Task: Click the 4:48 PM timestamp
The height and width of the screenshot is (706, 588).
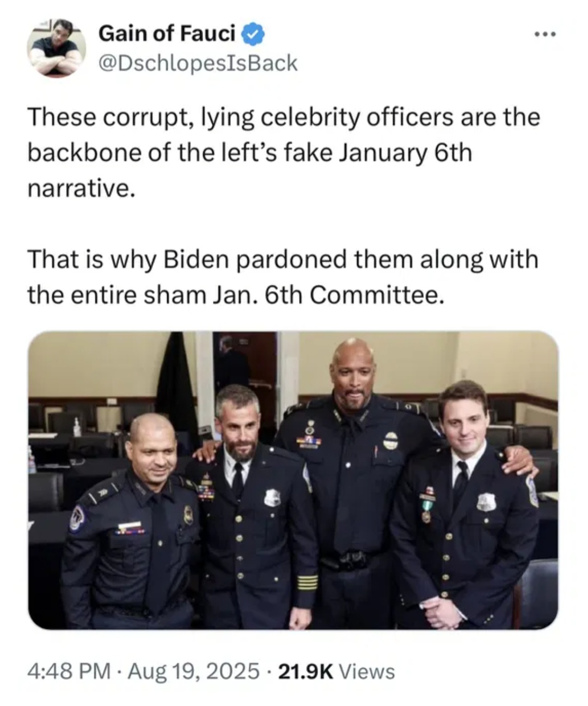Action: pyautogui.click(x=68, y=671)
